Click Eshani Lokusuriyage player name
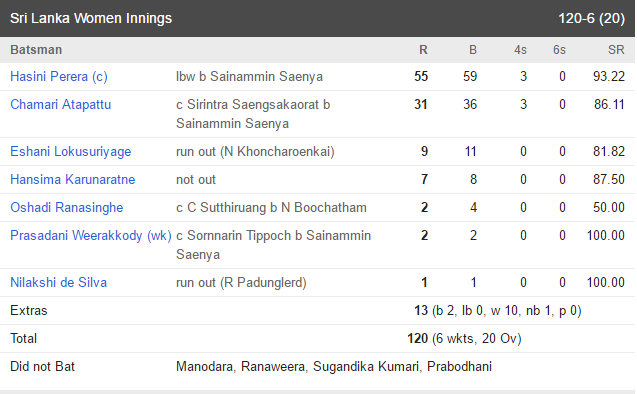637x394 pixels. (71, 152)
